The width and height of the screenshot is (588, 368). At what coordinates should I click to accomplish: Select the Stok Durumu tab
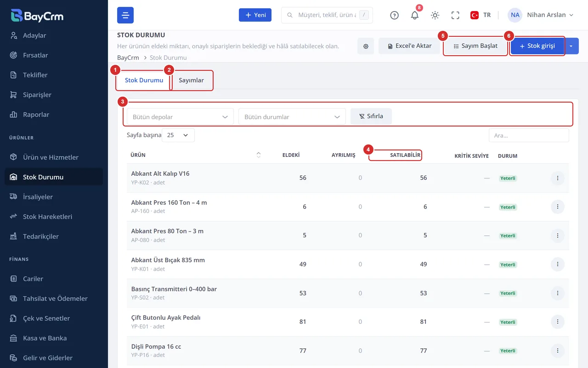click(x=144, y=80)
